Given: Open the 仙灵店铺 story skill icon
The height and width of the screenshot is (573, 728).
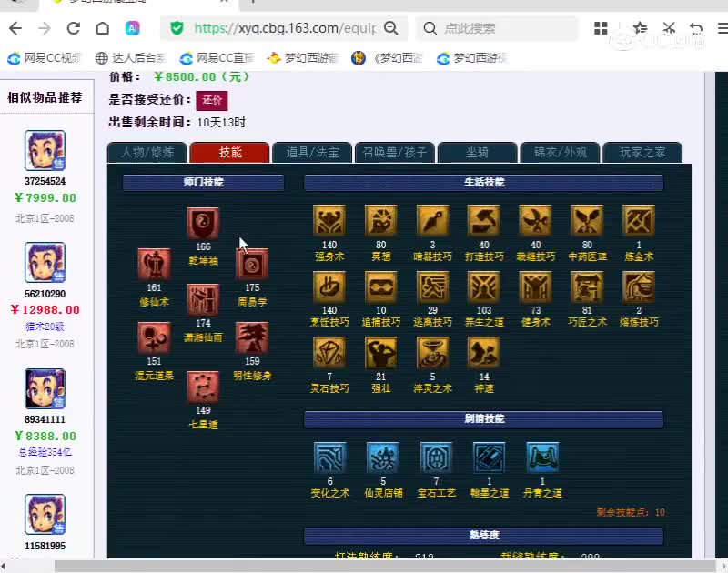Looking at the screenshot, I should click(383, 457).
